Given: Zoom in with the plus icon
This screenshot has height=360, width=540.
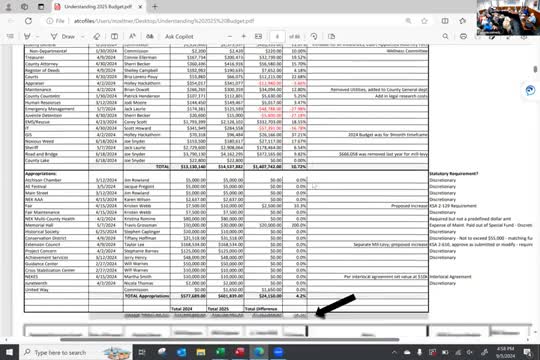Looking at the screenshot, I should coord(243,36).
